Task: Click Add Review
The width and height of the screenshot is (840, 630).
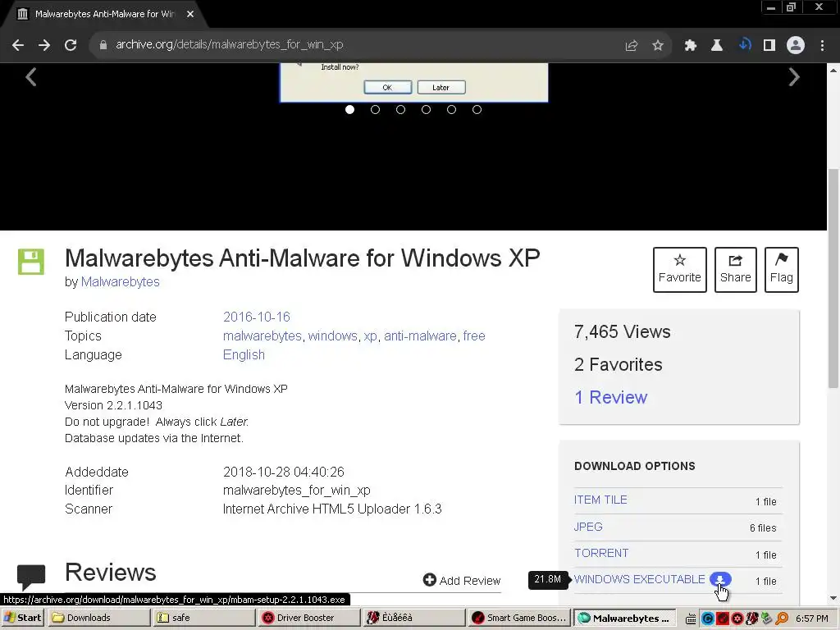Action: (x=462, y=581)
